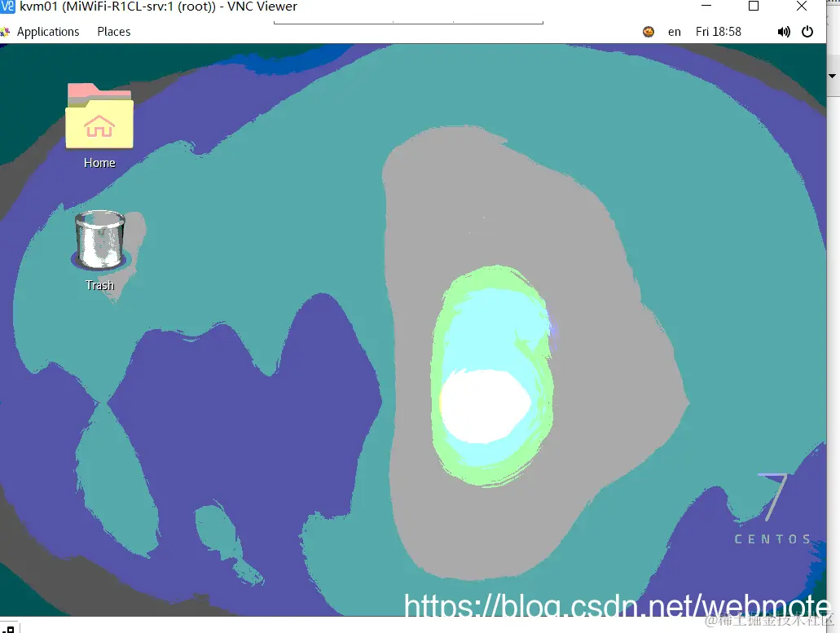The height and width of the screenshot is (633, 840).
Task: Close the VNC Viewer window
Action: coord(802,6)
